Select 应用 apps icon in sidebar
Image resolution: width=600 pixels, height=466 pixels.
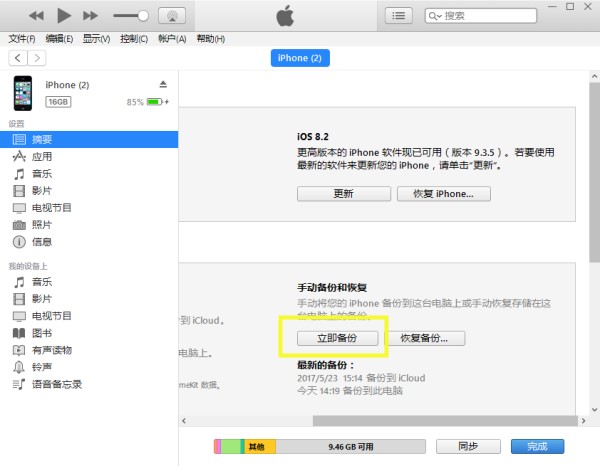point(19,156)
